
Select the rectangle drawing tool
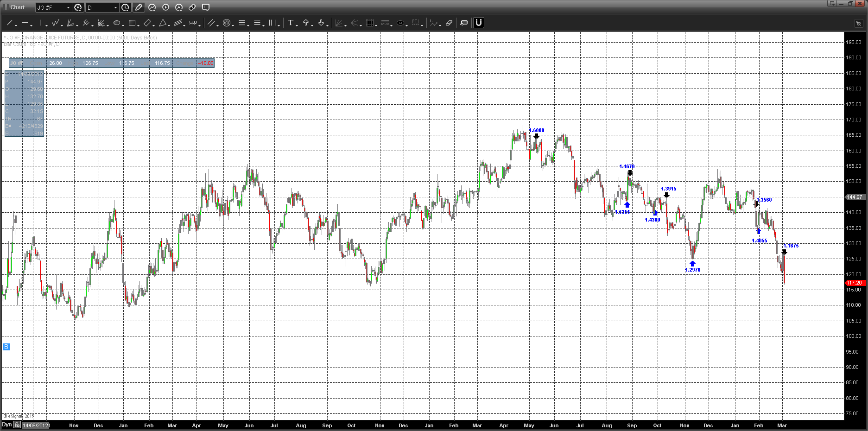tap(132, 23)
